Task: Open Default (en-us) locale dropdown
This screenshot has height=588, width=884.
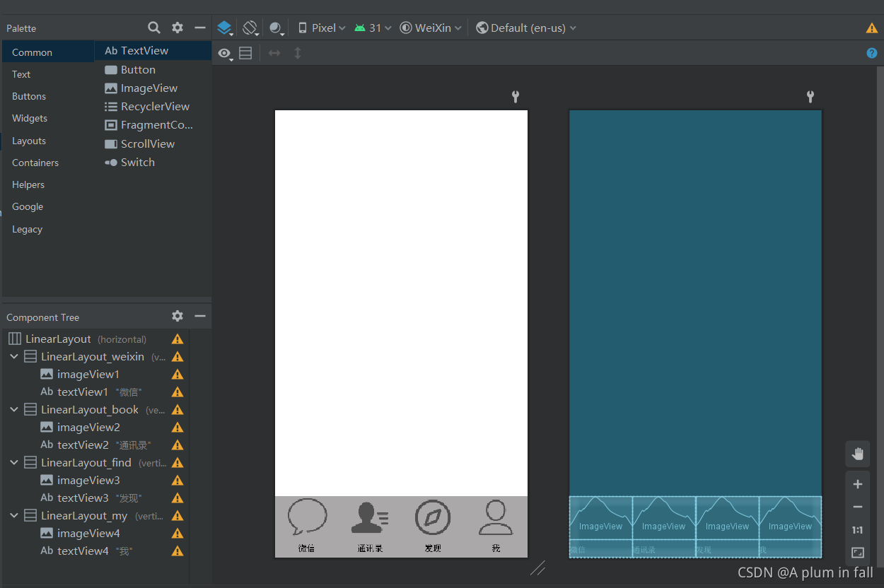Action: pyautogui.click(x=526, y=28)
